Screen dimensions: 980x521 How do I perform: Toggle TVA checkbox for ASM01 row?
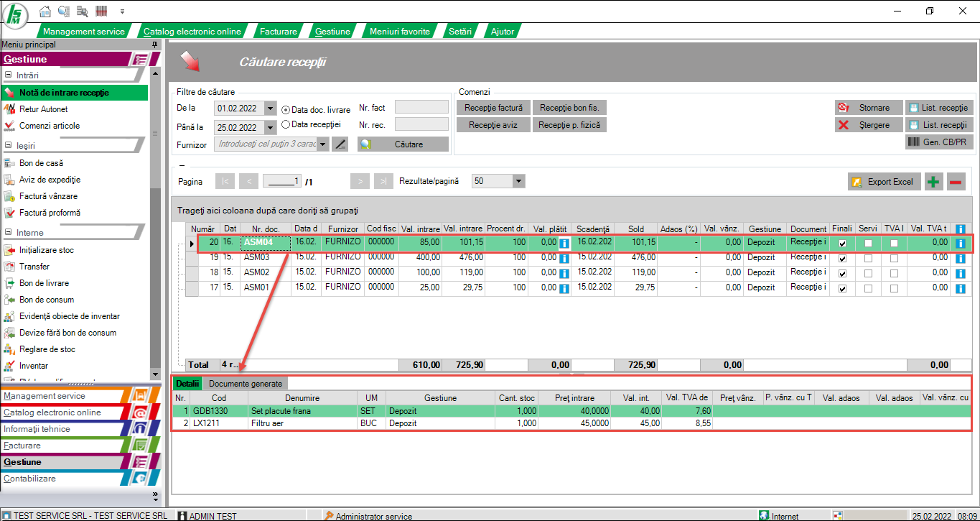(x=894, y=289)
